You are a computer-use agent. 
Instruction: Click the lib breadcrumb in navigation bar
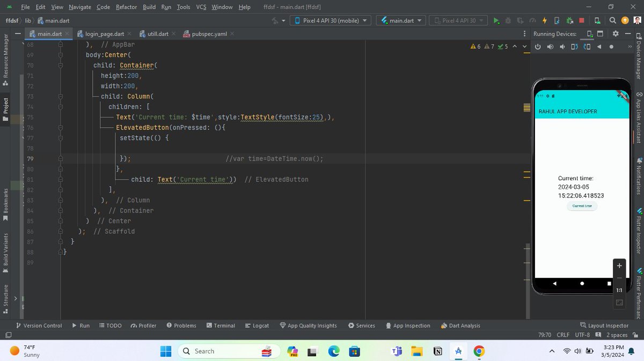[x=28, y=20]
